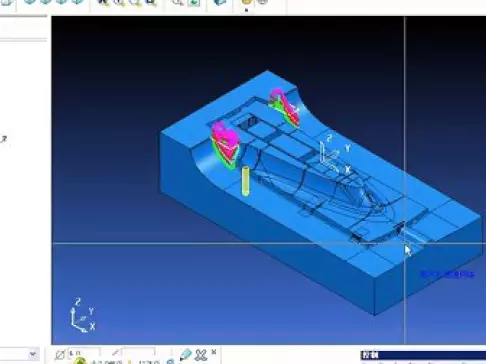Viewport: 486px width, 364px height.
Task: Close the bottom toolbar with small x
Action: [x=214, y=352]
